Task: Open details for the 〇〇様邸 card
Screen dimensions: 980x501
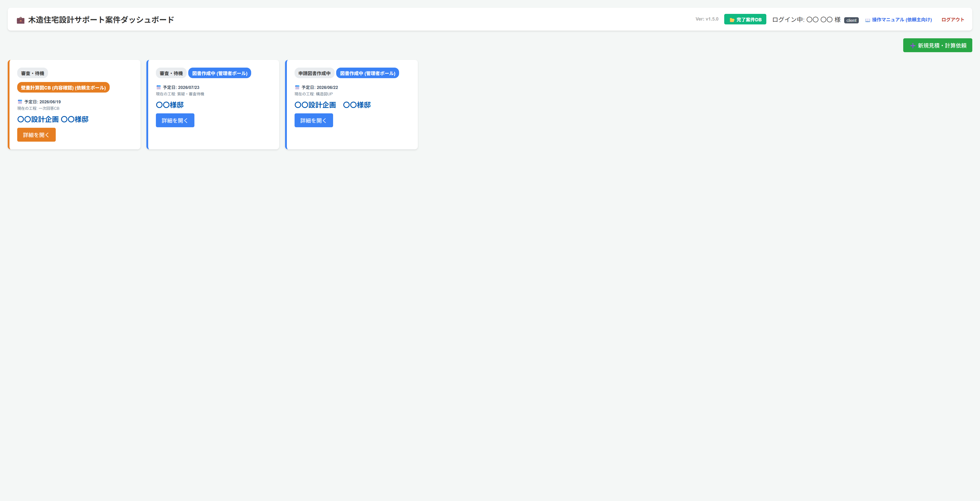Action: coord(175,120)
